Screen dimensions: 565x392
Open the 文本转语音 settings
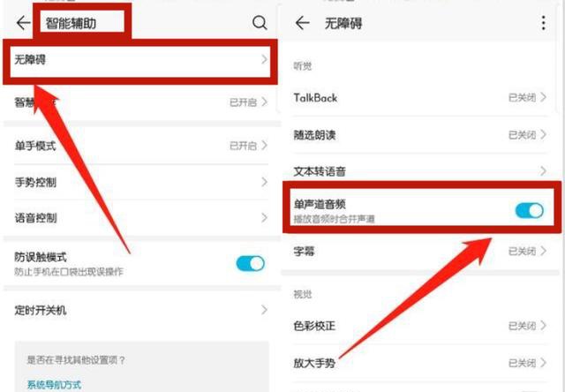pyautogui.click(x=419, y=171)
